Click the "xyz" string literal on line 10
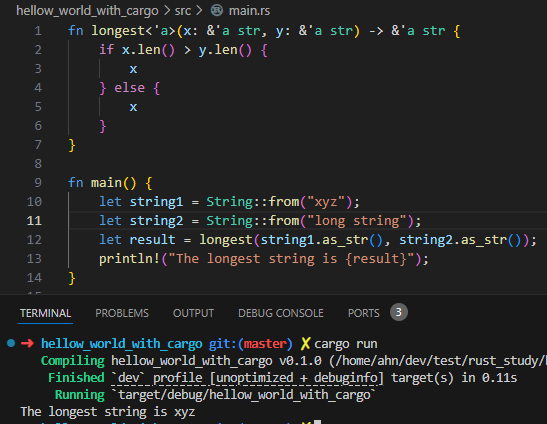The height and width of the screenshot is (424, 547). (x=326, y=202)
